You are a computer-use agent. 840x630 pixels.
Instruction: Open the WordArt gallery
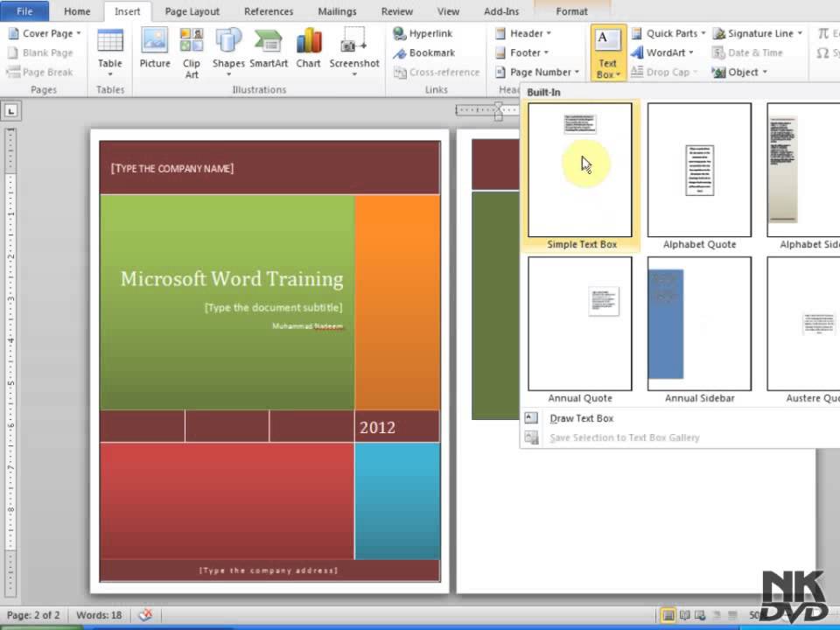click(662, 52)
